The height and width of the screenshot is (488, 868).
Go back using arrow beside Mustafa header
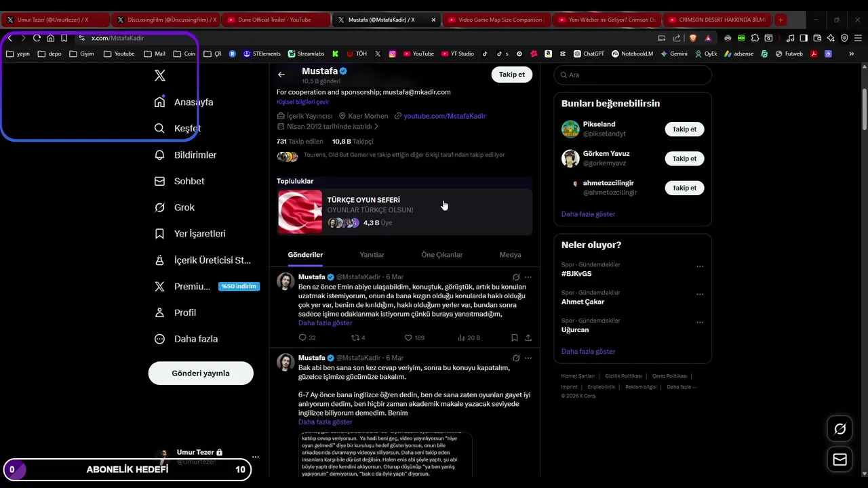pyautogui.click(x=281, y=75)
